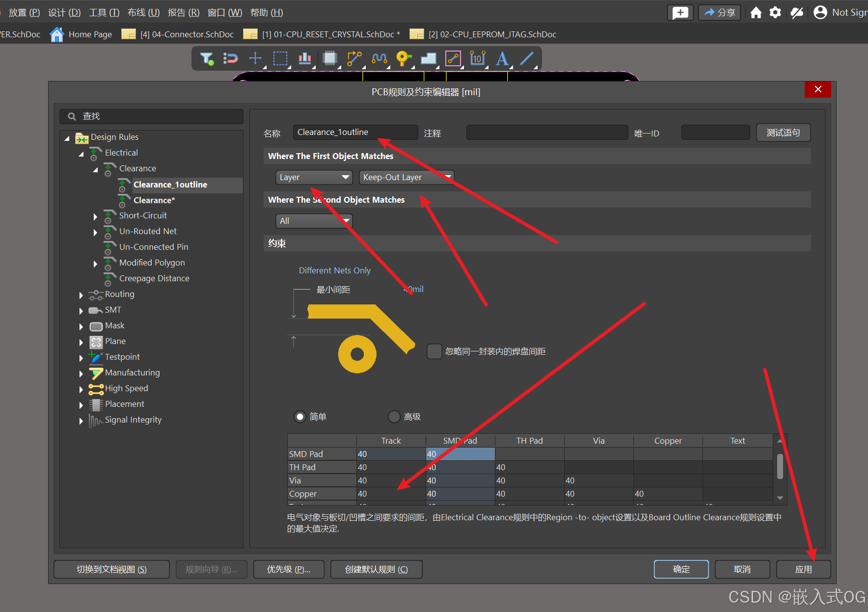Expand the Un-Routed Net node
868x612 pixels.
pos(95,232)
